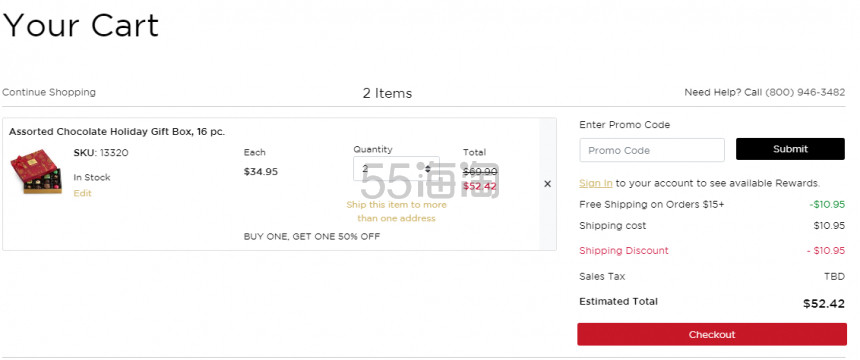Decrease quantity with the stepper down arrow

pyautogui.click(x=427, y=171)
